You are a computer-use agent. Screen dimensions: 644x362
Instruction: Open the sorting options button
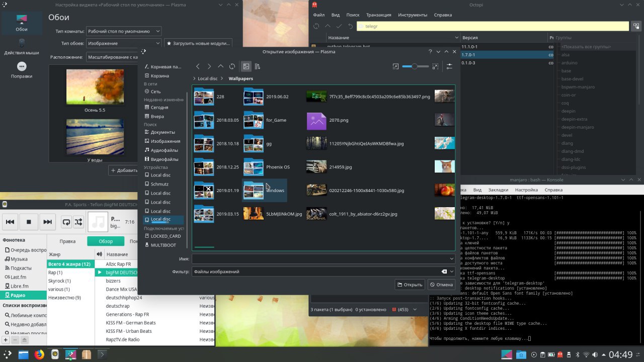click(258, 66)
